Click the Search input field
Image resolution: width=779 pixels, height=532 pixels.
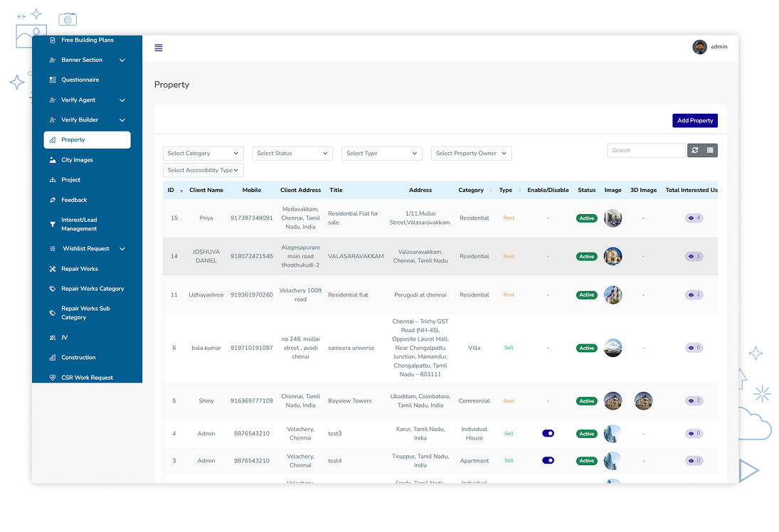click(647, 150)
